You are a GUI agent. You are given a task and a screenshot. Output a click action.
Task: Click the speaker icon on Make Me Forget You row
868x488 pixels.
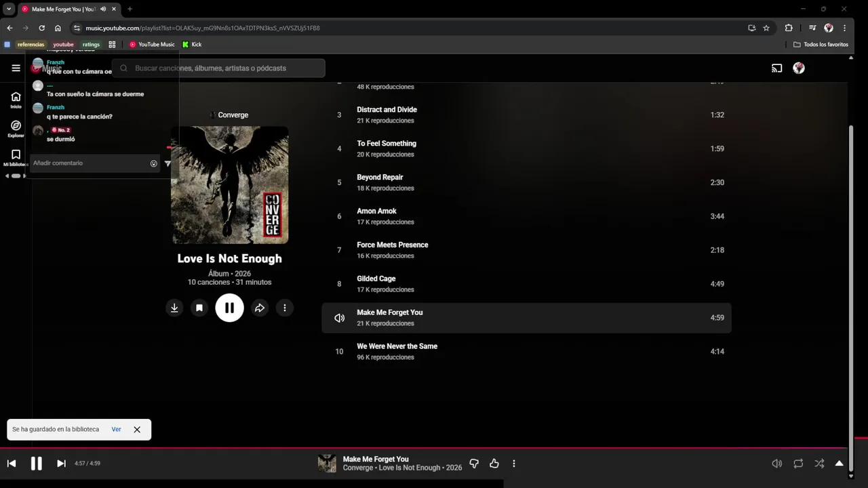click(340, 318)
